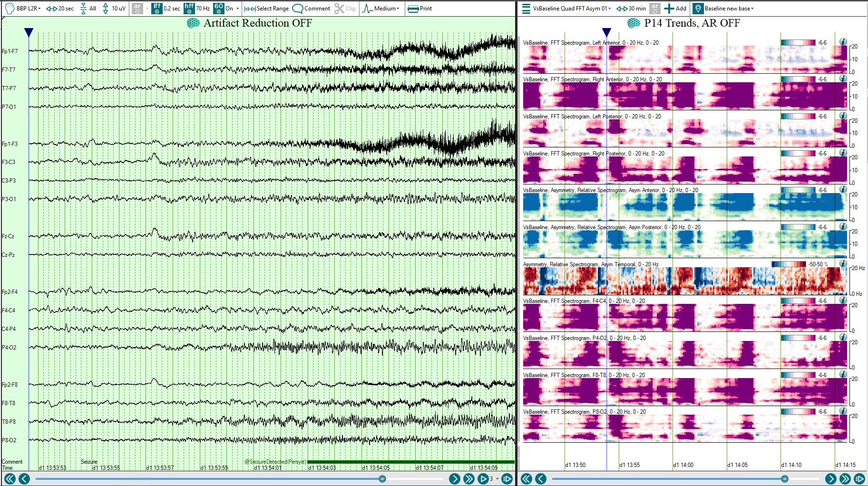Click Select Range tool

[x=266, y=8]
